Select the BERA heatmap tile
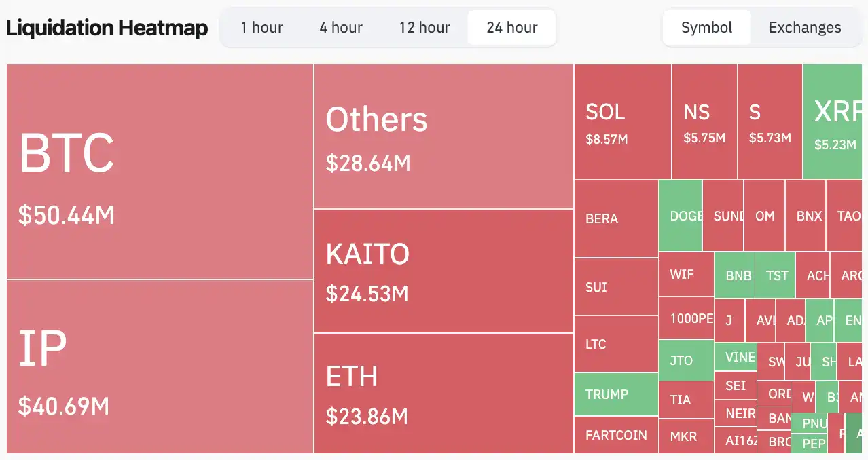Viewport: 868px width, 460px height. (615, 218)
